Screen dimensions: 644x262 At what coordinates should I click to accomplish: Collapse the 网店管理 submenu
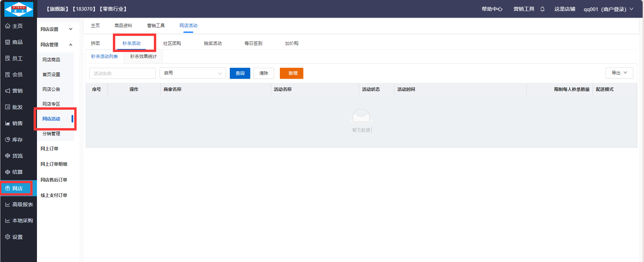56,45
